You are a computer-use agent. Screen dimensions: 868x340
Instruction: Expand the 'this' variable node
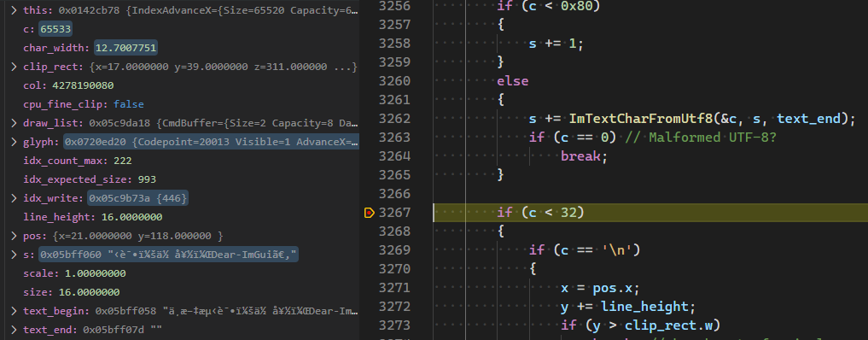14,10
